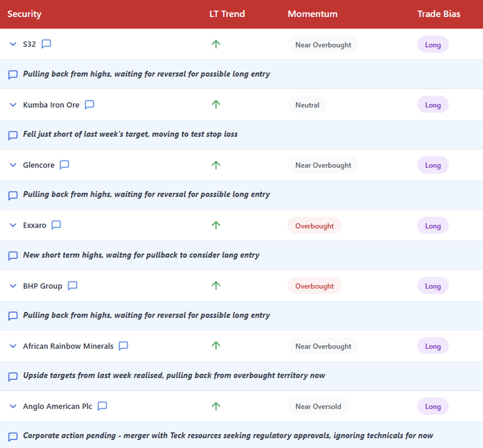Click Exxaro's red Overbought badge
The image size is (483, 448).
pyautogui.click(x=314, y=226)
